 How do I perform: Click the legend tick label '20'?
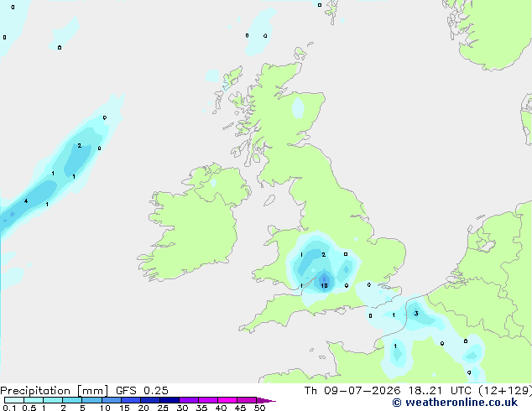pyautogui.click(x=143, y=408)
